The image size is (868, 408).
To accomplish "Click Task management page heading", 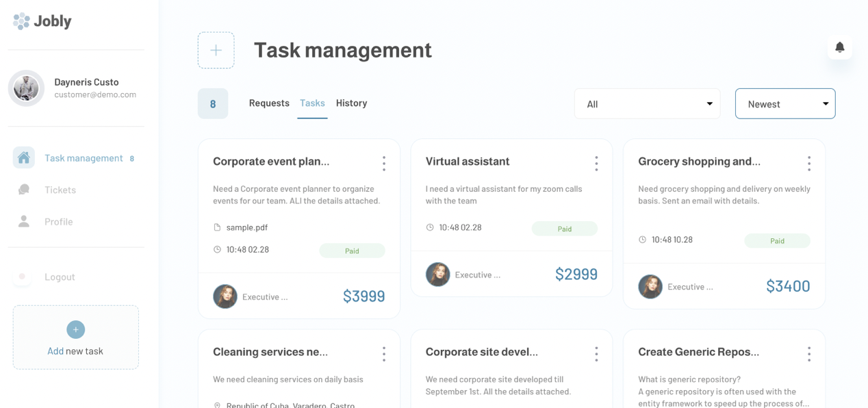I will coord(343,50).
